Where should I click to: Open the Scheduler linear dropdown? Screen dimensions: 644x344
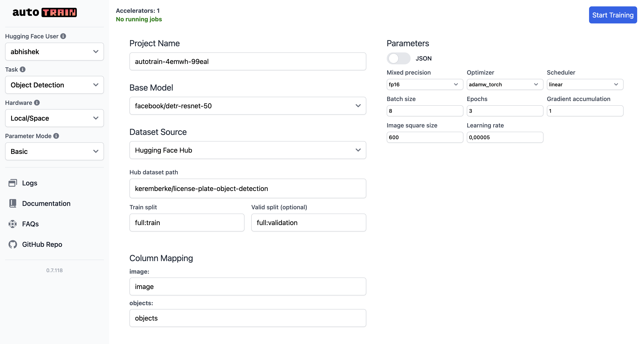585,85
